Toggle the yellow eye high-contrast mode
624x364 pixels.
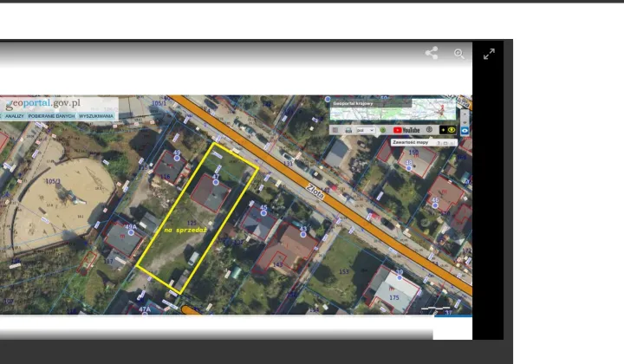click(x=452, y=130)
